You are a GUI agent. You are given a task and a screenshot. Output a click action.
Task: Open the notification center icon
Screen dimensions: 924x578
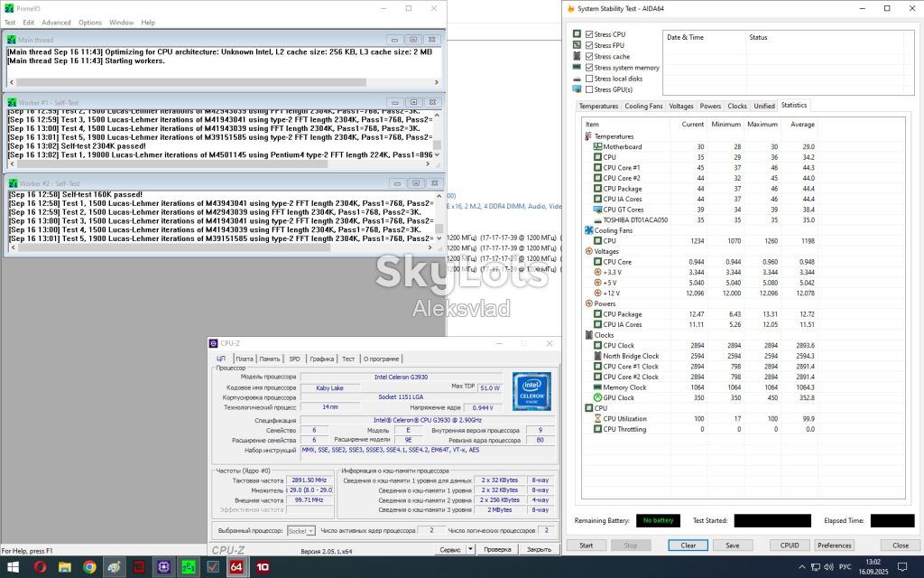point(903,567)
